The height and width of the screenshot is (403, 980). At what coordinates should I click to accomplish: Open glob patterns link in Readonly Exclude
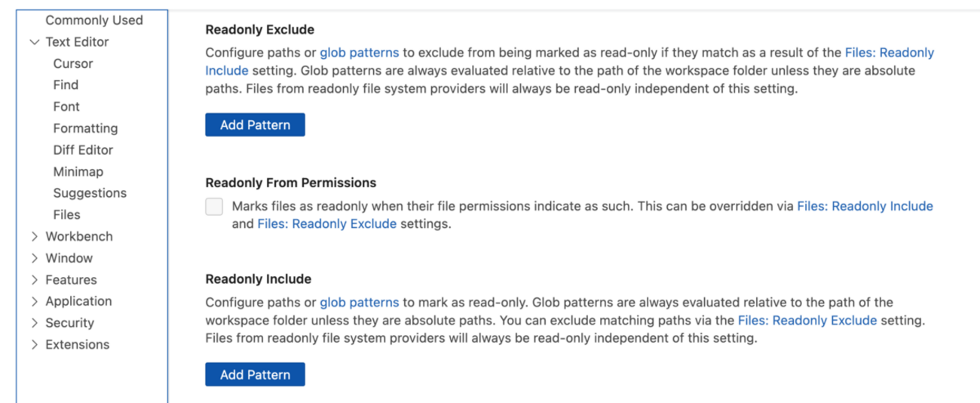[x=359, y=53]
